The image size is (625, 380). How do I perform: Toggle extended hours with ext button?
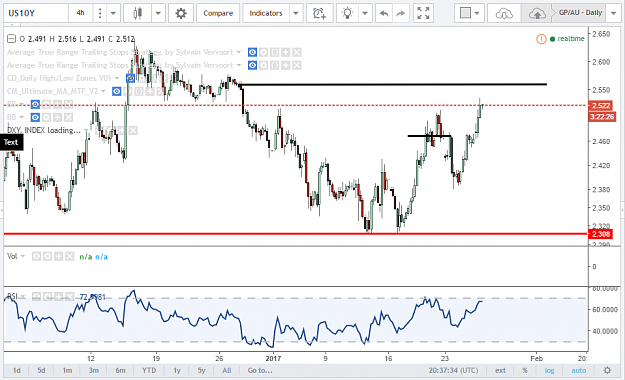(500, 370)
